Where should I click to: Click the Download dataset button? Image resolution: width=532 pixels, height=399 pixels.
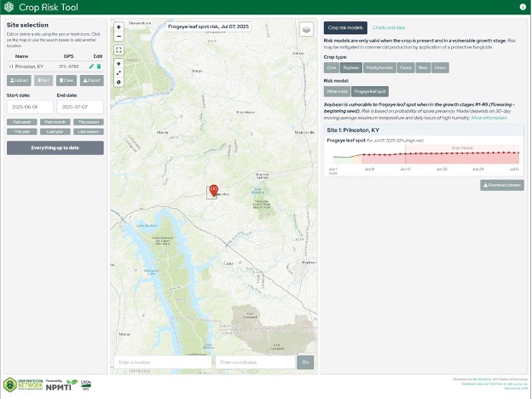click(x=502, y=184)
